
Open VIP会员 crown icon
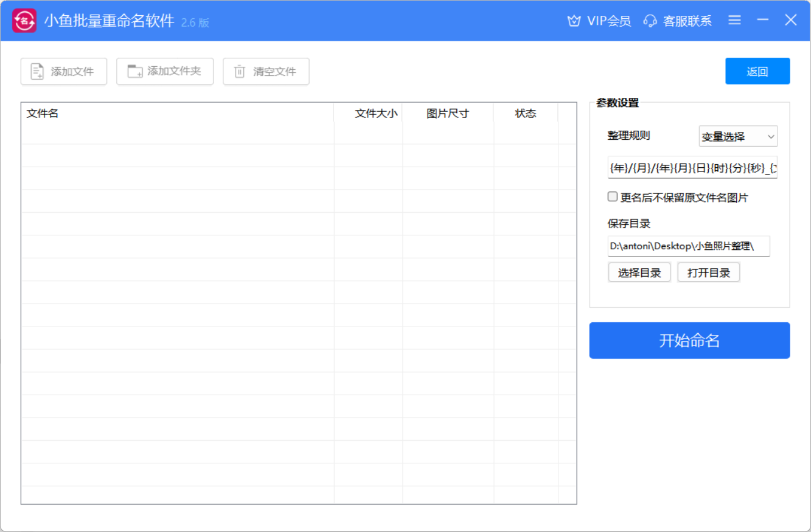(x=574, y=21)
